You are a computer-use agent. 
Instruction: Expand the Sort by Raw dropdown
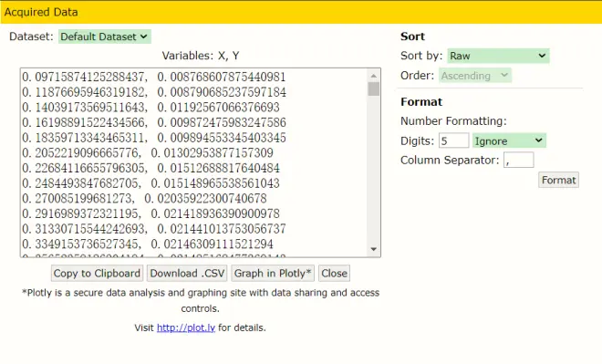[x=498, y=56]
